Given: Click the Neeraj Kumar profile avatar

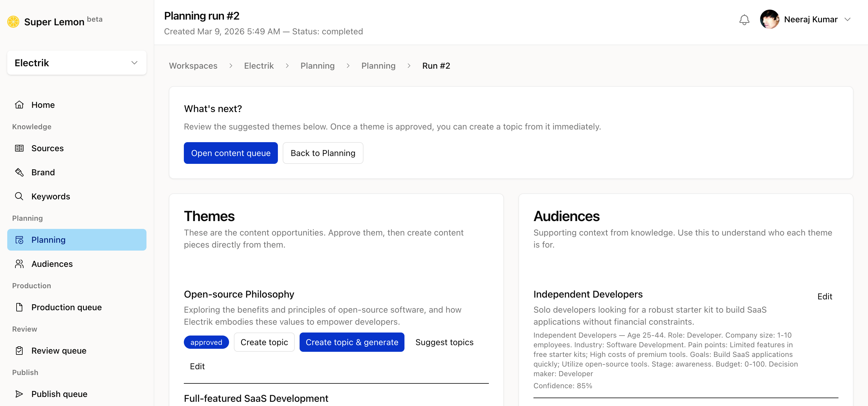Looking at the screenshot, I should coord(769,20).
